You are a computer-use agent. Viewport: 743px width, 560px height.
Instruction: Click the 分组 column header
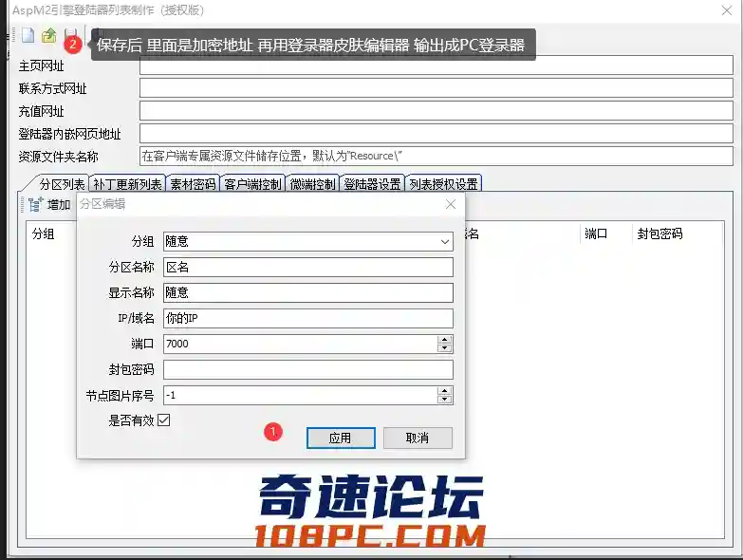click(43, 233)
